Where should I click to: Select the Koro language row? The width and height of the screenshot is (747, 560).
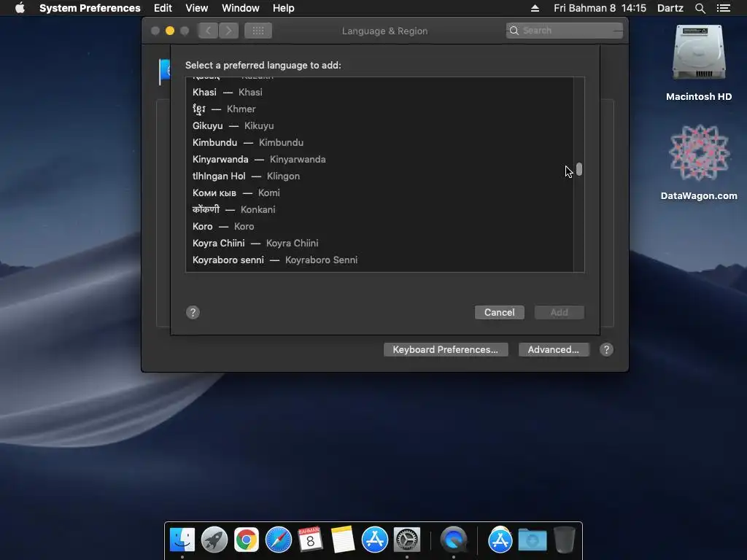(x=379, y=226)
